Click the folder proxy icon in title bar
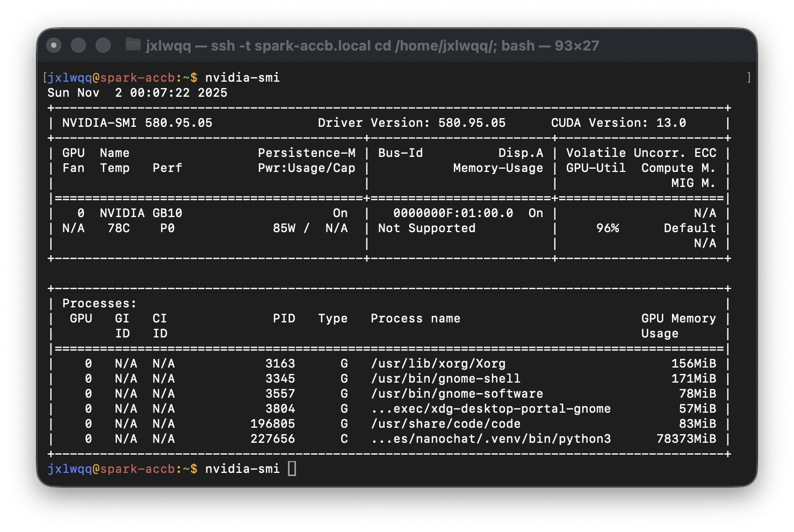This screenshot has height=532, width=794. coord(133,45)
